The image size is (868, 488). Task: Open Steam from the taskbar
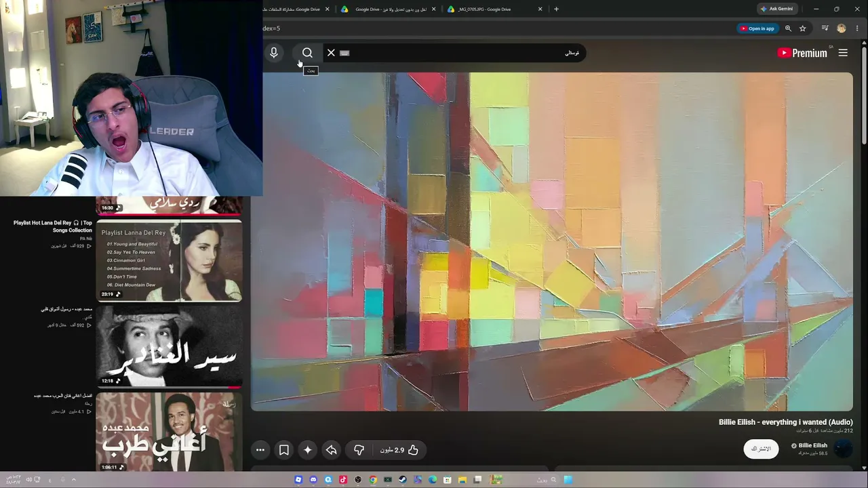click(x=403, y=480)
